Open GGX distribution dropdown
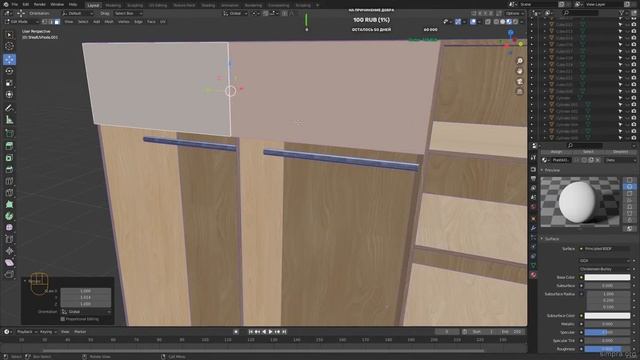Screen dimensions: 640x360 [x=604, y=260]
